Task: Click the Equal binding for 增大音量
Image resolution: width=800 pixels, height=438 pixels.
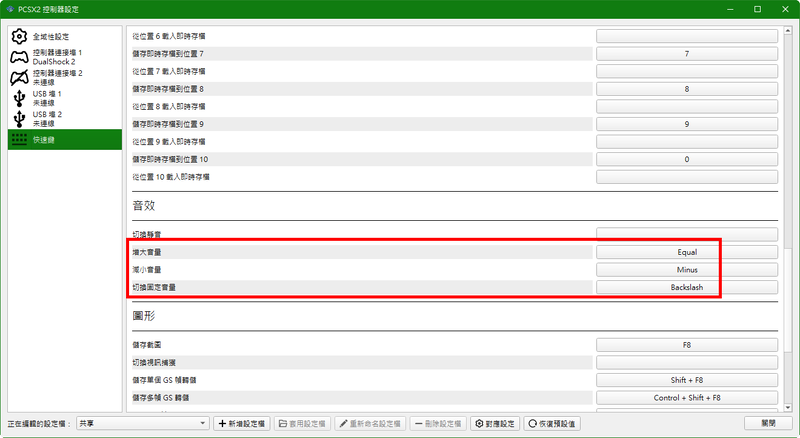Action: 687,252
